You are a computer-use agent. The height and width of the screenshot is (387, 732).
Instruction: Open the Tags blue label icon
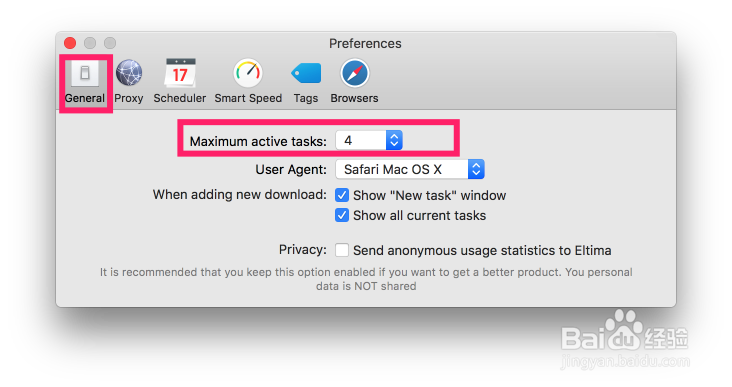click(306, 73)
